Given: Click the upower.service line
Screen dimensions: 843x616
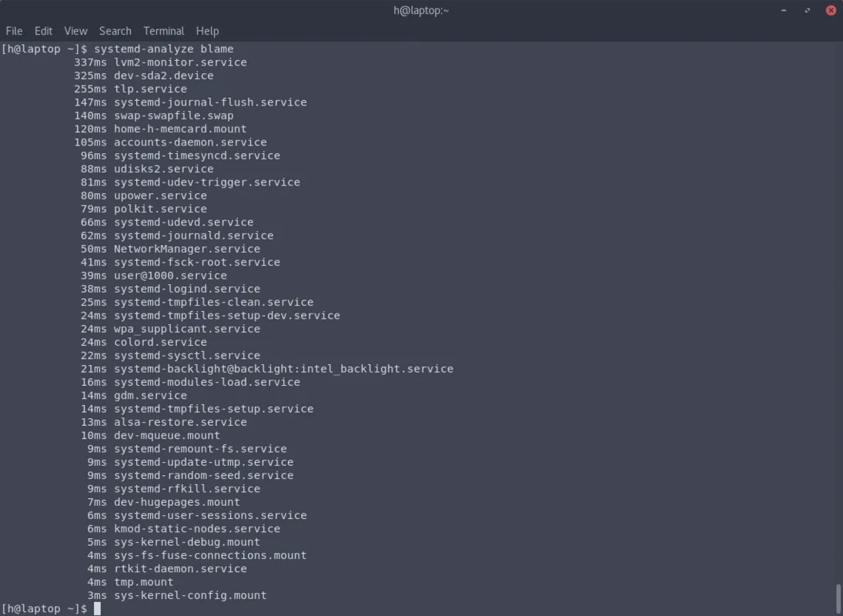Looking at the screenshot, I should 143,196.
